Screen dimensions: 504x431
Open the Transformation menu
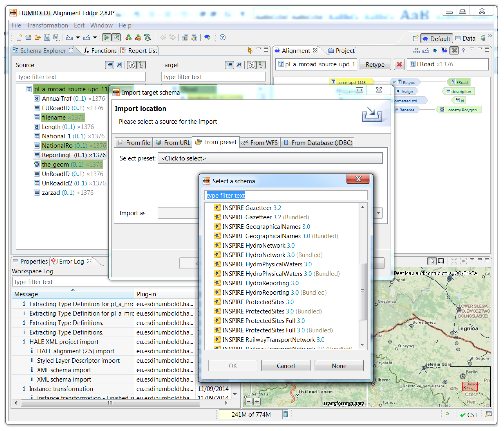pyautogui.click(x=48, y=26)
